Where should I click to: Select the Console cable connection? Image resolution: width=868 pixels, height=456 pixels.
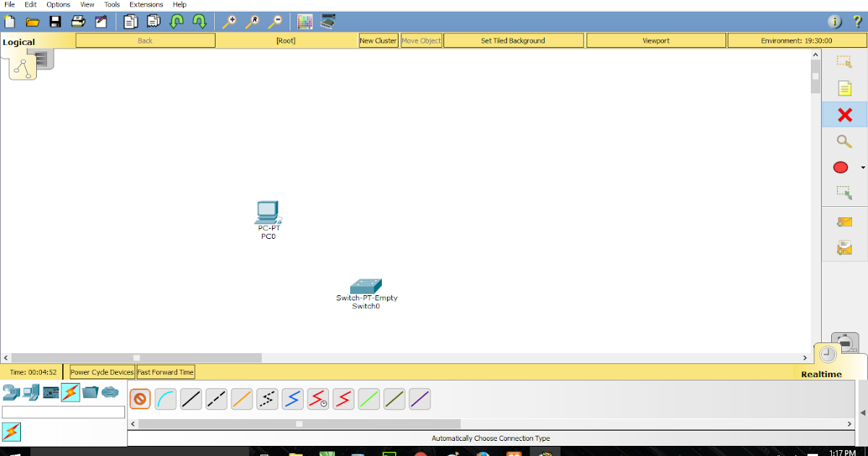tap(166, 399)
